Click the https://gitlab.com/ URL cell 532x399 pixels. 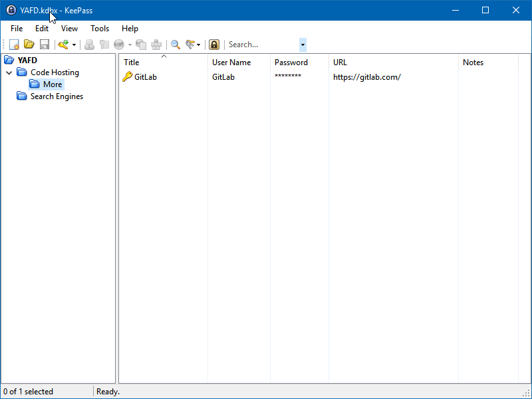[x=367, y=77]
